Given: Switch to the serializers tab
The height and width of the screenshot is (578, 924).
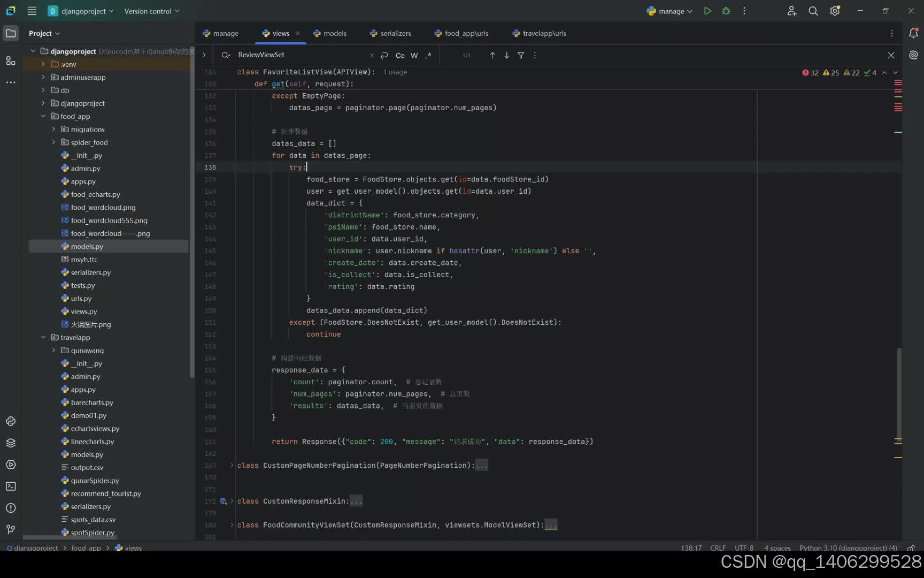Looking at the screenshot, I should click(x=391, y=33).
